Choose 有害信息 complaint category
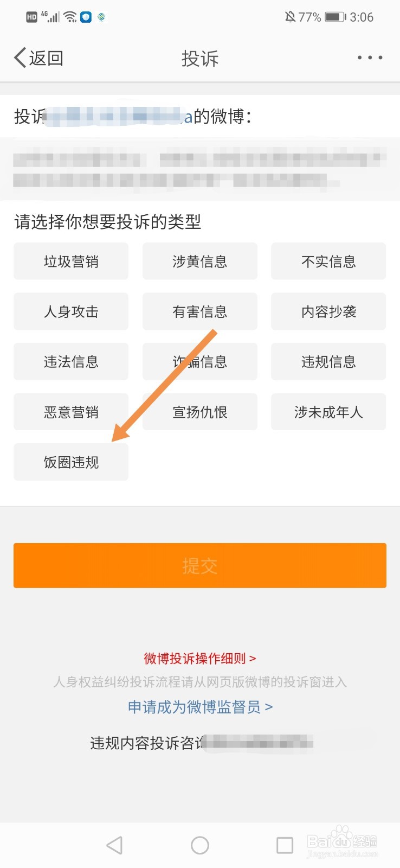The width and height of the screenshot is (400, 868). pos(199,311)
